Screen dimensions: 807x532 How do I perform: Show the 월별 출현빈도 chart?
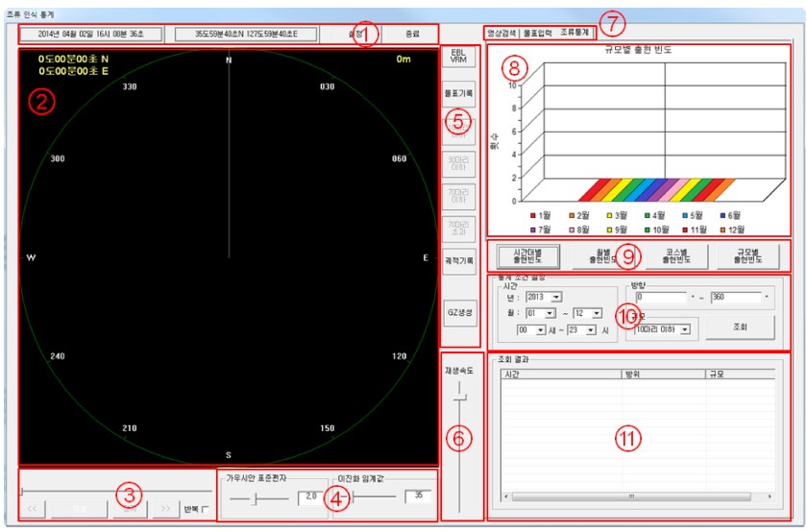pos(602,256)
